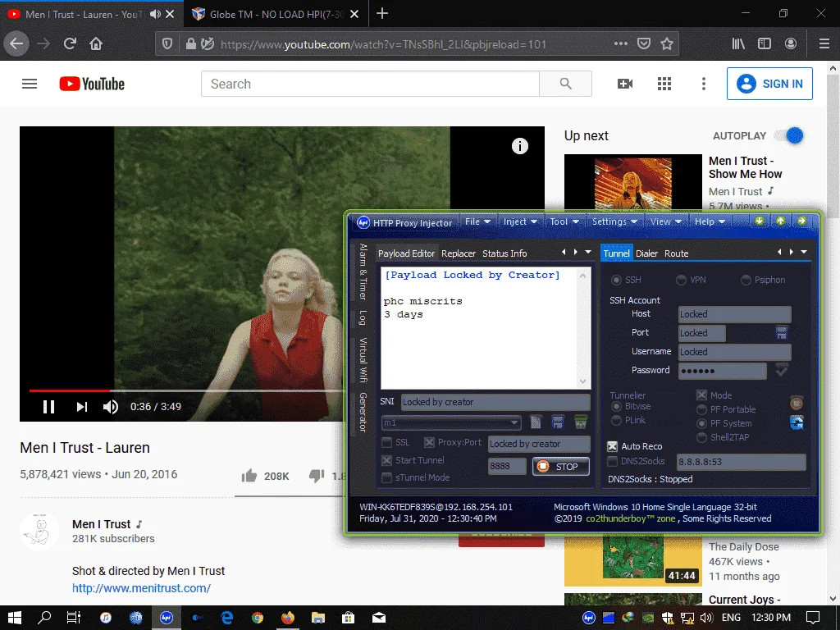Skip to next video in player
Viewport: 840px width, 630px height.
[81, 407]
